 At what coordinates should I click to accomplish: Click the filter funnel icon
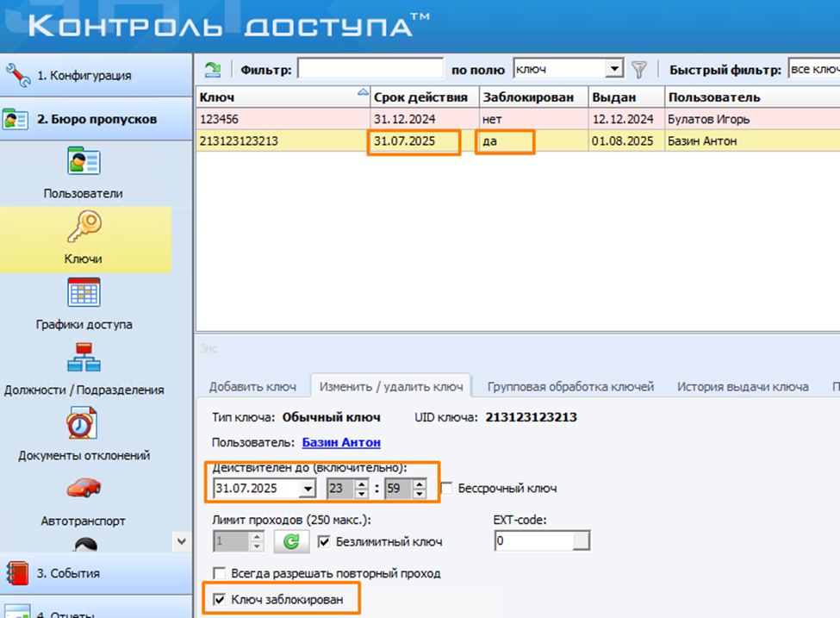pyautogui.click(x=638, y=70)
